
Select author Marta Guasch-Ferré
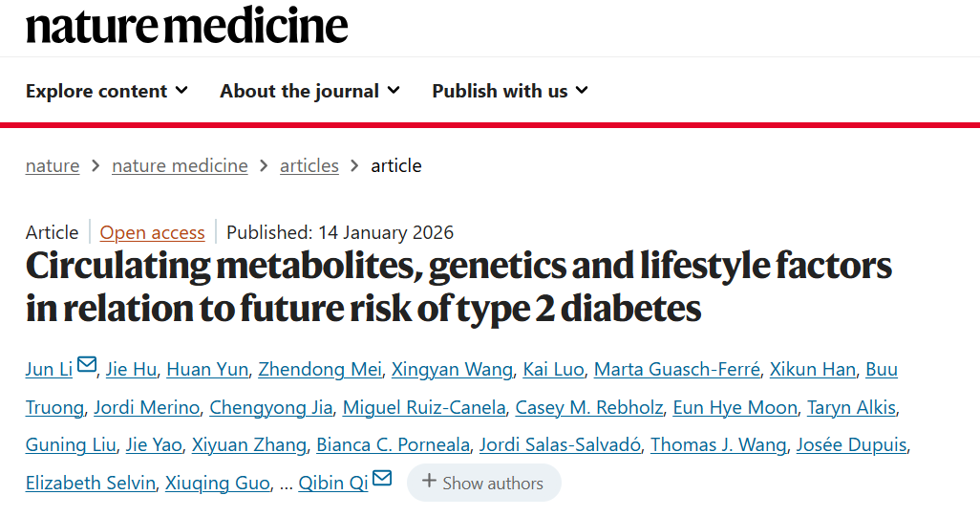tap(677, 369)
